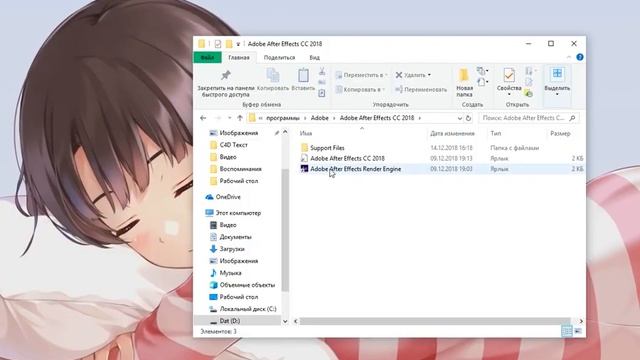Click the paste shortcut icon in Буфер обмена
This screenshot has height=360, width=640.
click(322, 93)
